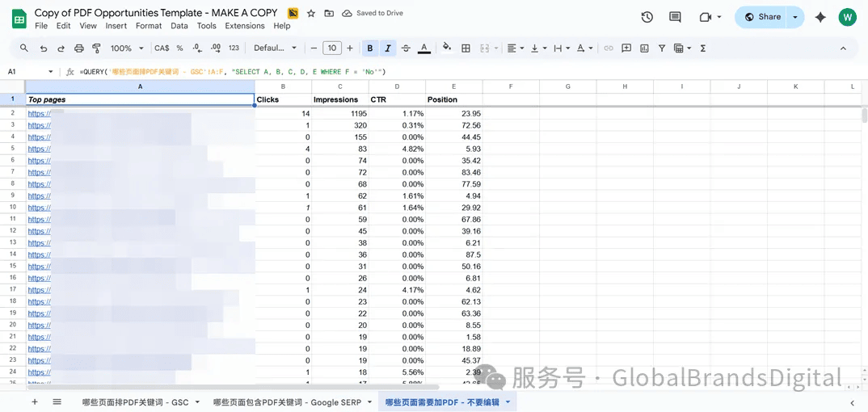Decrease decimal places
Screen dimensions: 868x412
[197, 48]
